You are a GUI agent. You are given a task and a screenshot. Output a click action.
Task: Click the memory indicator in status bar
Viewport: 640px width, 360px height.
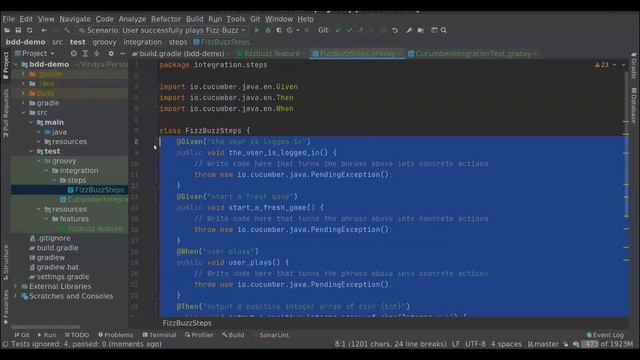point(608,344)
